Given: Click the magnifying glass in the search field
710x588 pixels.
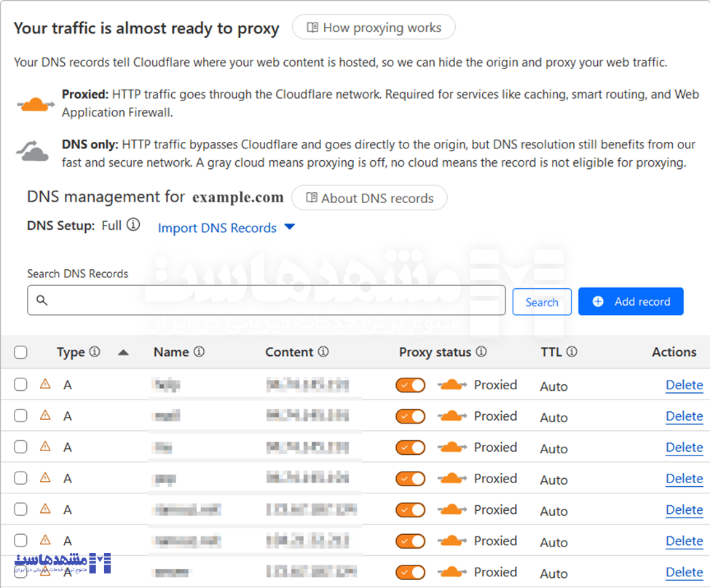Looking at the screenshot, I should [x=42, y=300].
